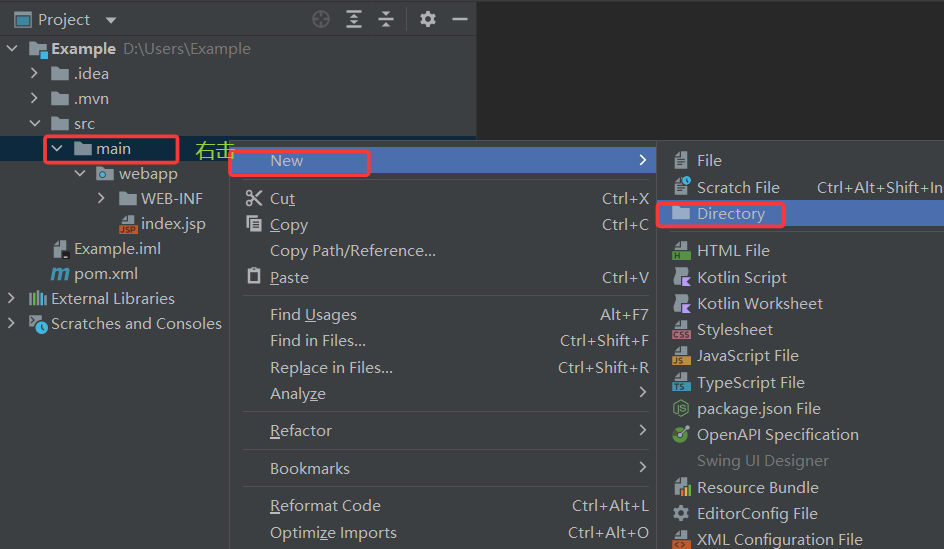Expand the .mvn folder

[34, 98]
